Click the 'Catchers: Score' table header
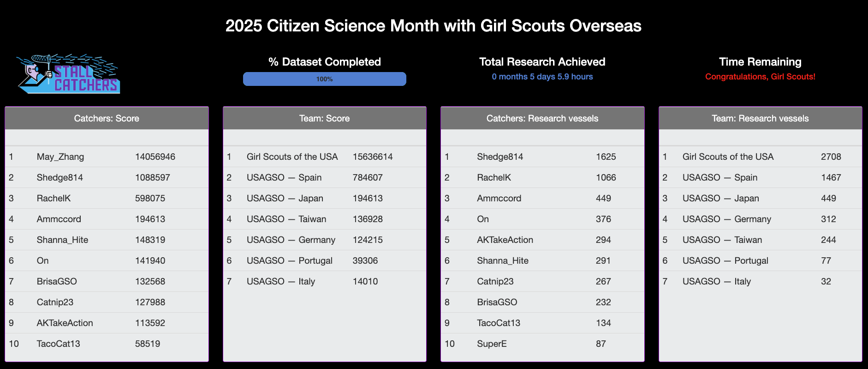The height and width of the screenshot is (369, 868). (x=107, y=118)
